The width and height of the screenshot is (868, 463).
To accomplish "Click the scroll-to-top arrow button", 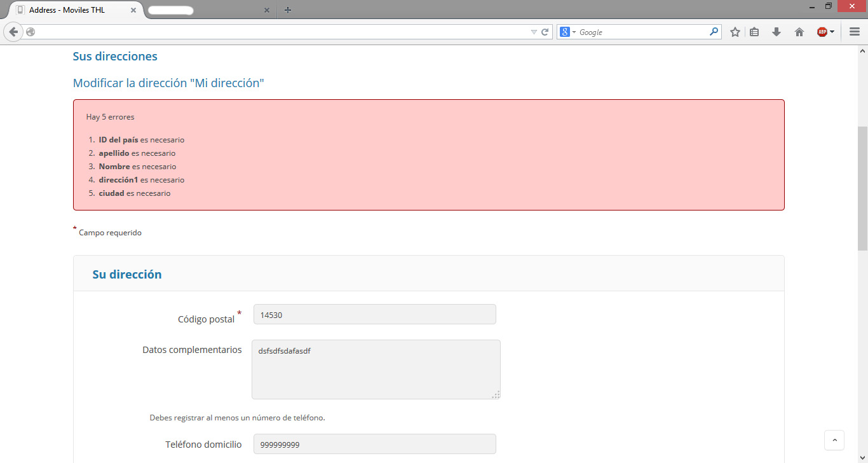I will 834,440.
